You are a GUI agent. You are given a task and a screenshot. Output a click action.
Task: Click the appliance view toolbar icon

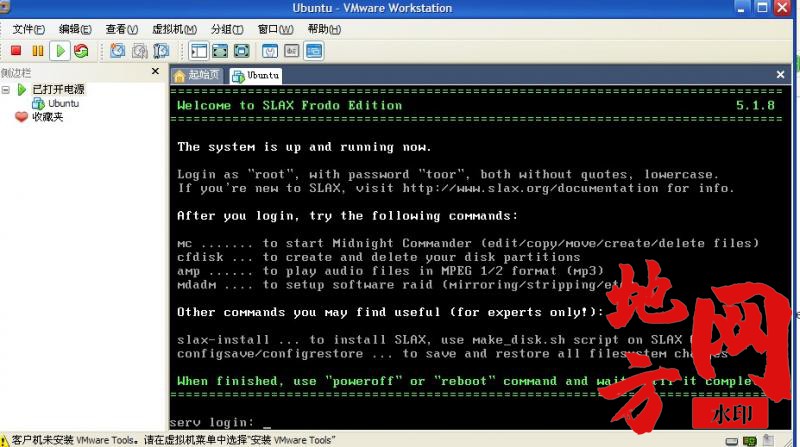(291, 51)
